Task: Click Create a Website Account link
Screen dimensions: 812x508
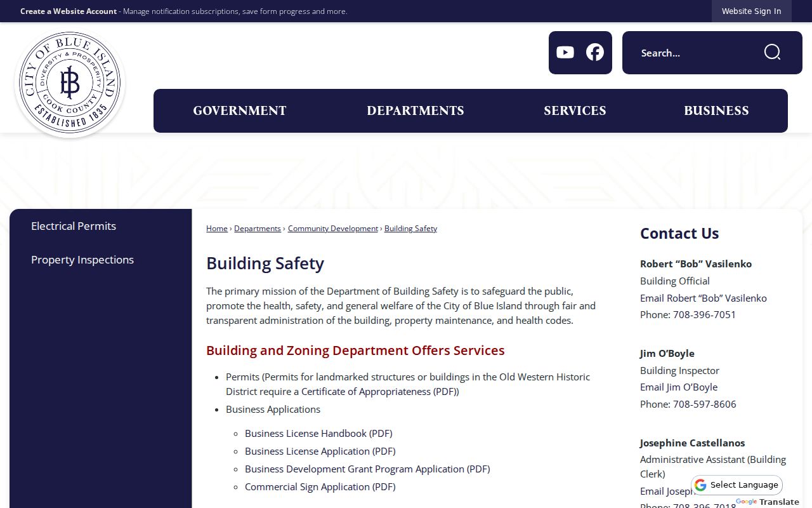Action: 69,11
